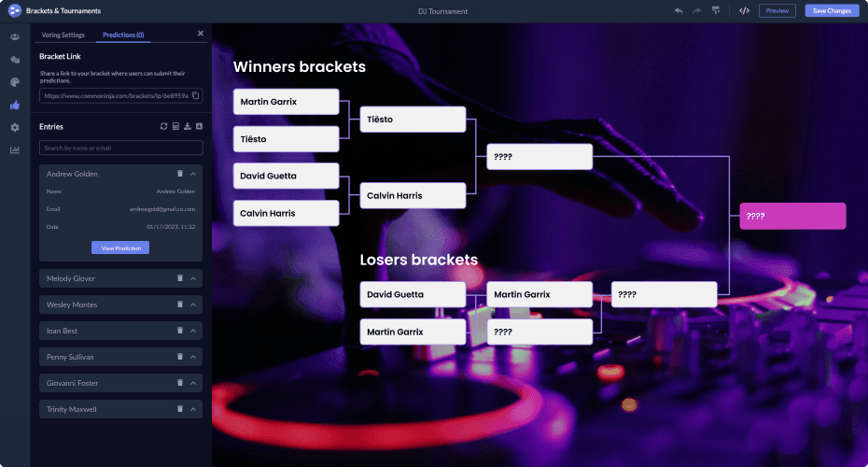
Task: Open the matches sidebar icon below participants
Action: click(x=15, y=60)
